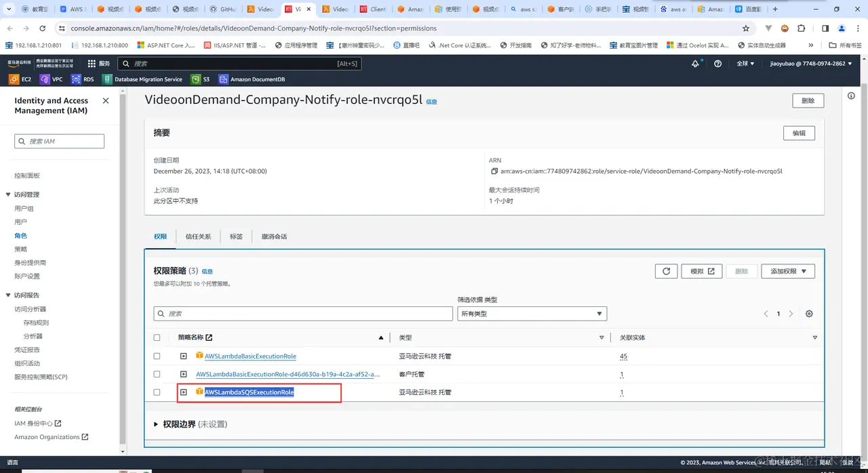Reload the browser page

tap(43, 28)
